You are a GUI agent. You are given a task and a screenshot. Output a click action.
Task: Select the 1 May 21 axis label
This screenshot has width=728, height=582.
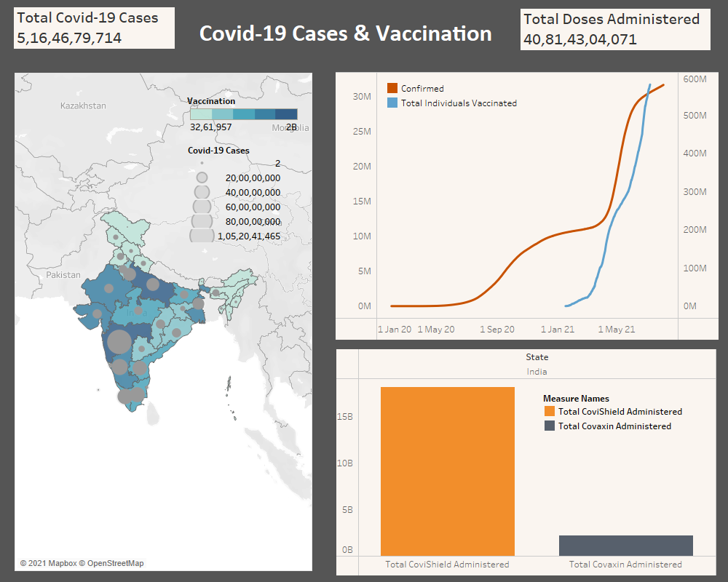click(616, 329)
